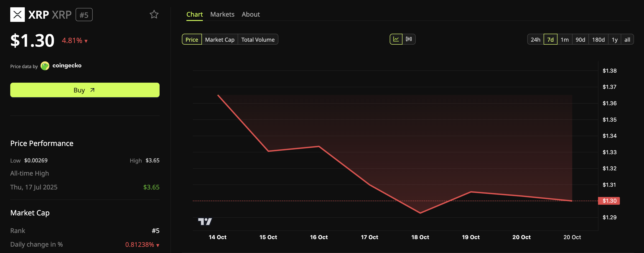Viewport: 644px width, 253px height.
Task: Click the $1.29 label on price axis
Action: (x=609, y=217)
